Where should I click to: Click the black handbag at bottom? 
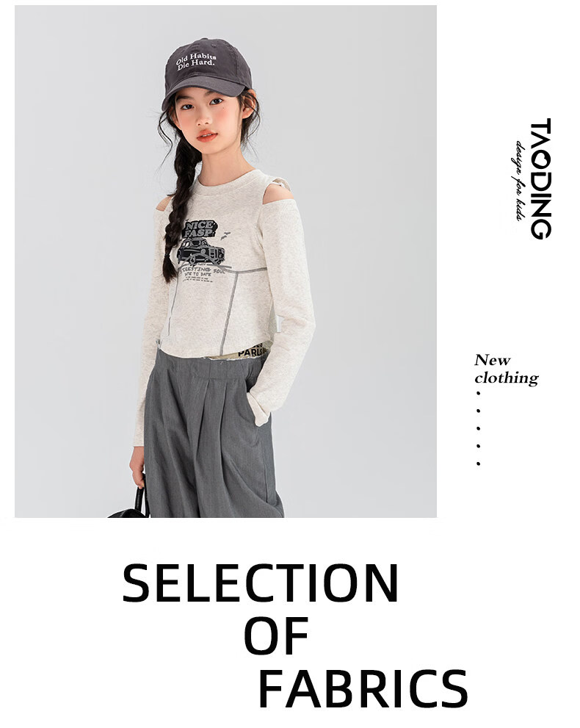[131, 504]
